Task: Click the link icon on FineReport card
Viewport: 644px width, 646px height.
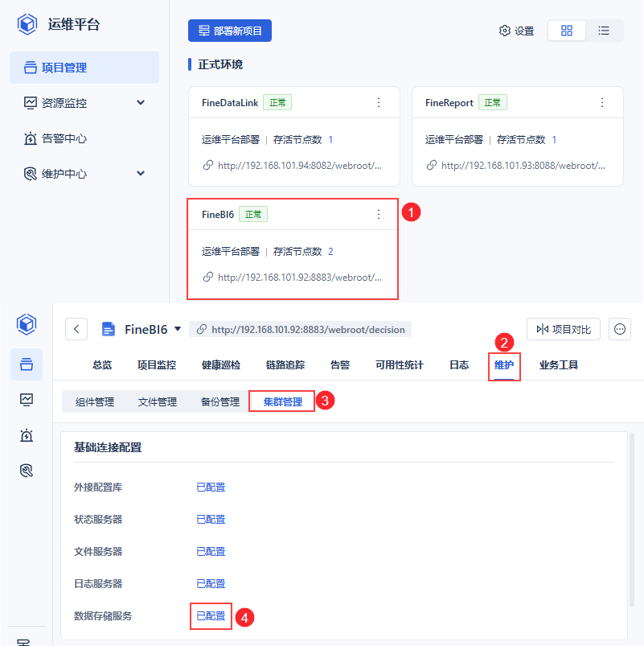Action: [431, 165]
